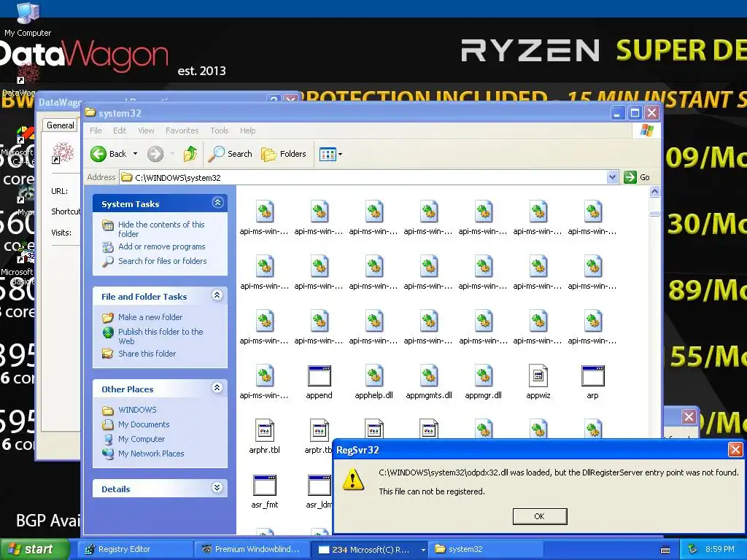The image size is (747, 560).
Task: Click the Back arrow in system32 window
Action: (98, 154)
